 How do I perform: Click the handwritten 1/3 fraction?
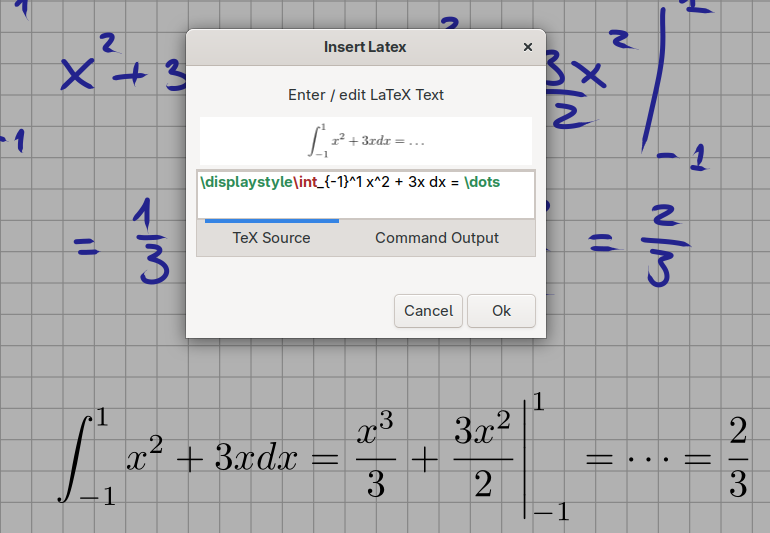tap(153, 242)
